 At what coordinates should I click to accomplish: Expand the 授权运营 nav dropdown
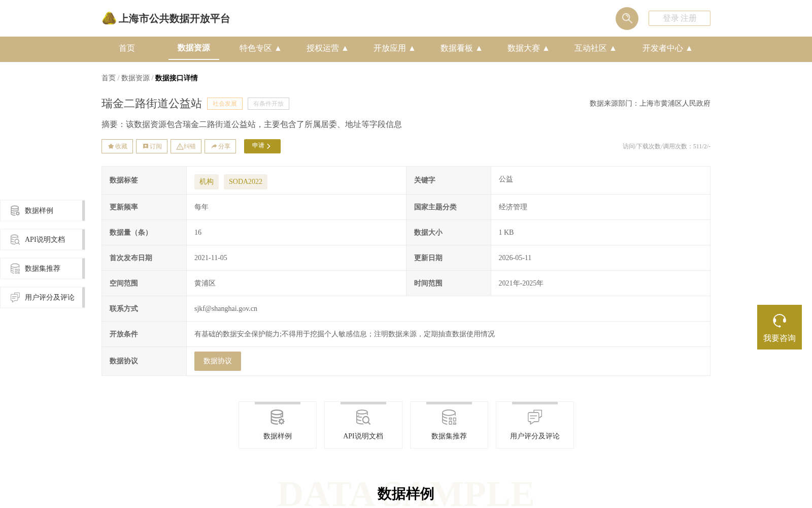click(x=327, y=48)
